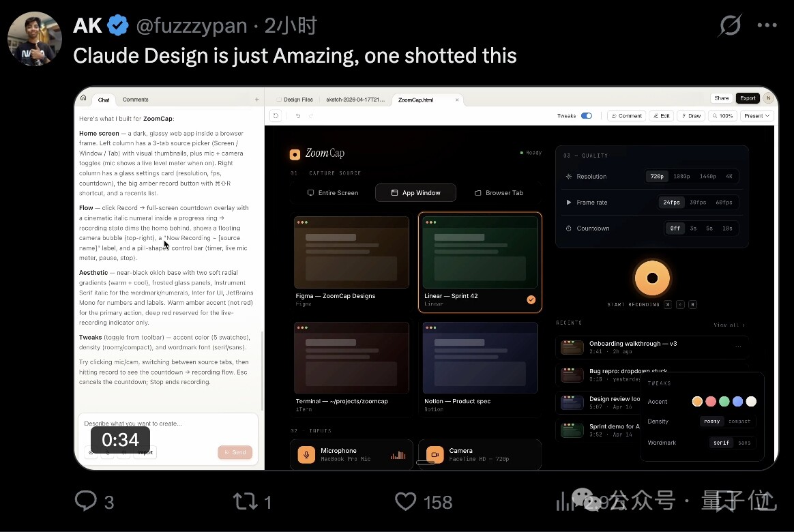Click the Export button
The width and height of the screenshot is (794, 532).
pyautogui.click(x=747, y=98)
